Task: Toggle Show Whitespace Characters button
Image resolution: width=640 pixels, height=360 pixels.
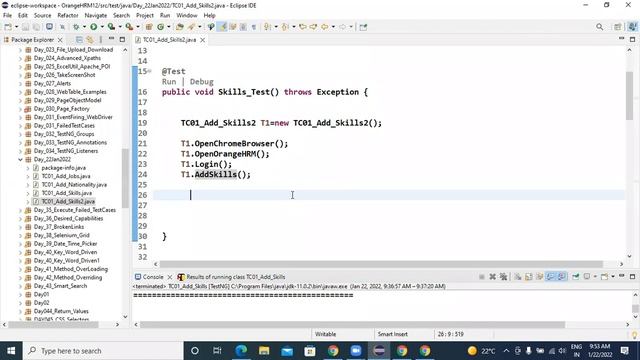Action: coord(254,27)
